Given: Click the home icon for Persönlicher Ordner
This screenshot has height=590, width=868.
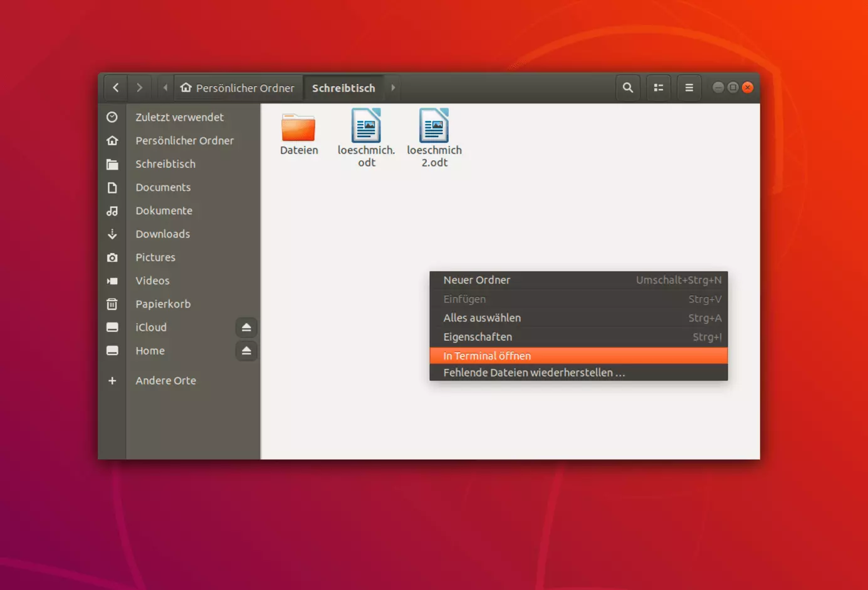Looking at the screenshot, I should click(112, 140).
